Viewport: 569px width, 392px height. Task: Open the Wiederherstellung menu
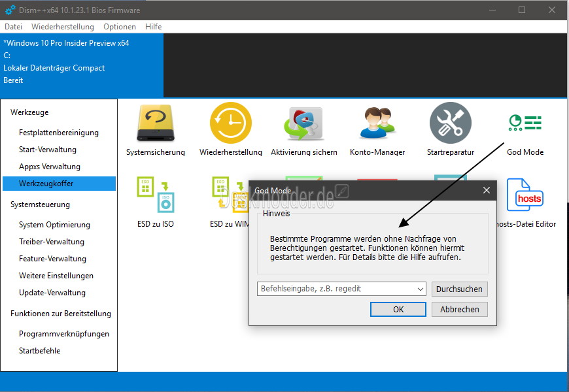pyautogui.click(x=63, y=27)
